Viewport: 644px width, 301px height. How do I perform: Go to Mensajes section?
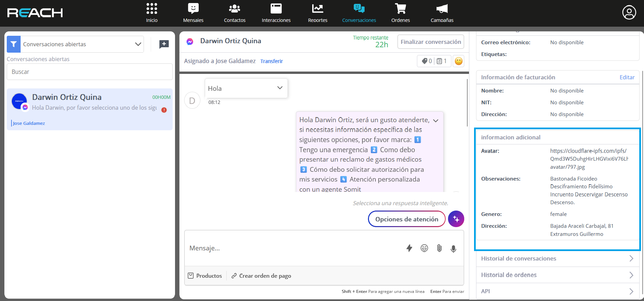point(193,13)
